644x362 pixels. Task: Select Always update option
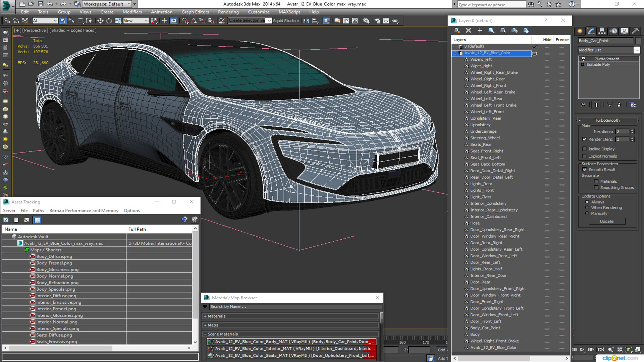pyautogui.click(x=587, y=202)
